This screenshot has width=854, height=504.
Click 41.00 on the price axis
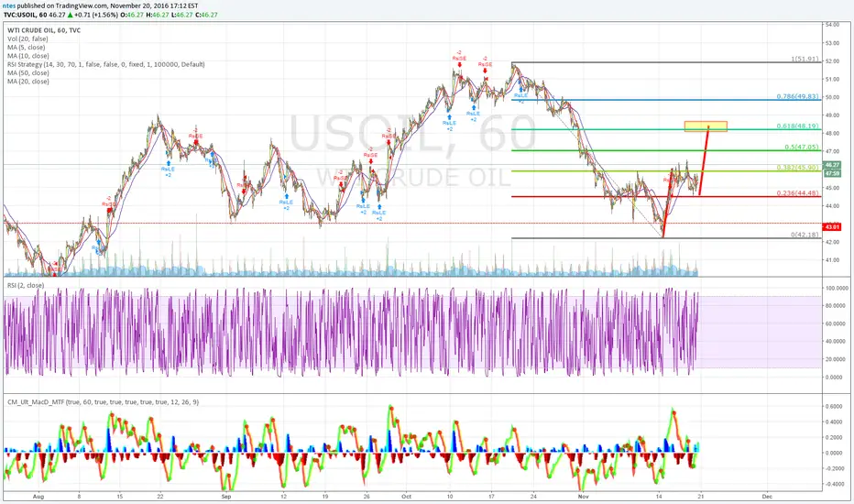coord(832,260)
